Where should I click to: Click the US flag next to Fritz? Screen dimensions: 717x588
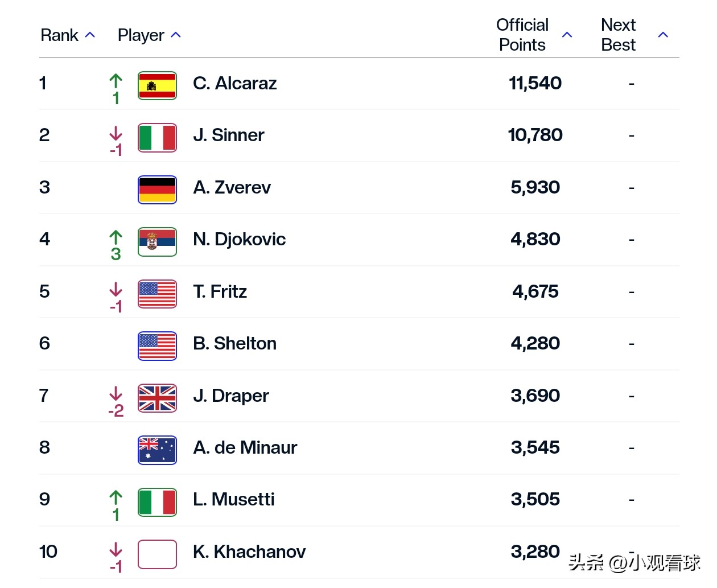pos(157,294)
